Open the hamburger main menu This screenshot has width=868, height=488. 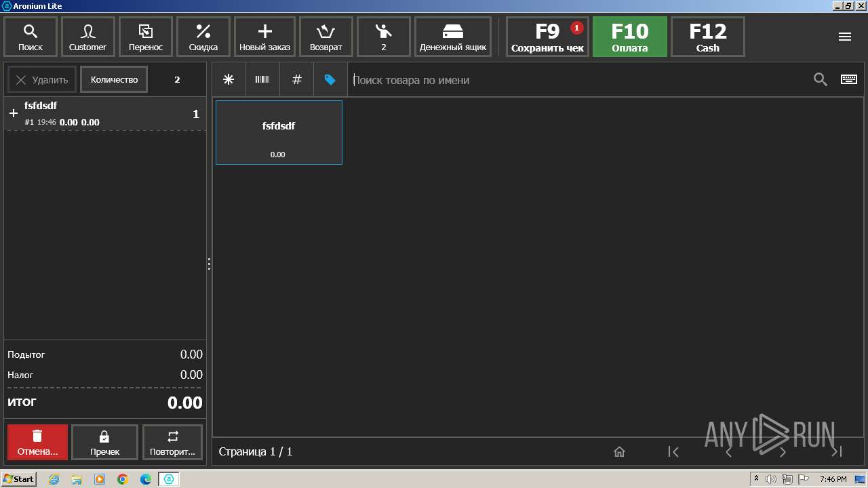[845, 37]
